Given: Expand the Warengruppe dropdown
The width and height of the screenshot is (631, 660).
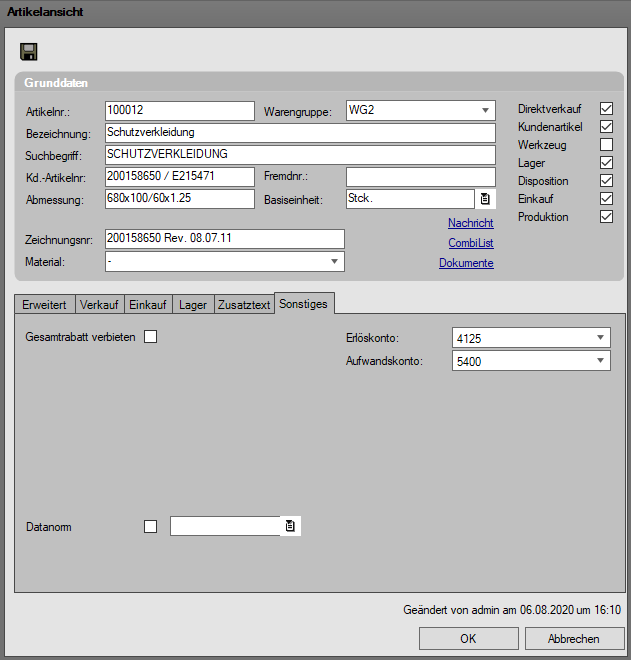Looking at the screenshot, I should [x=485, y=110].
